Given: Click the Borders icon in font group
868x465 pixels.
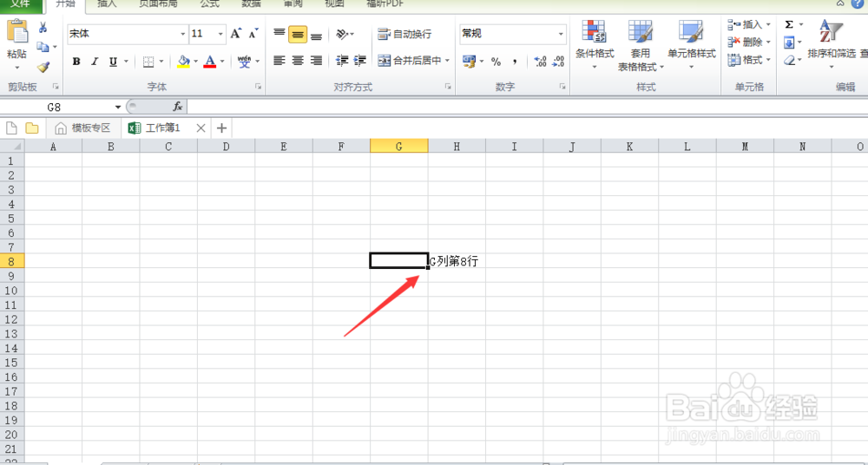Looking at the screenshot, I should tap(148, 62).
